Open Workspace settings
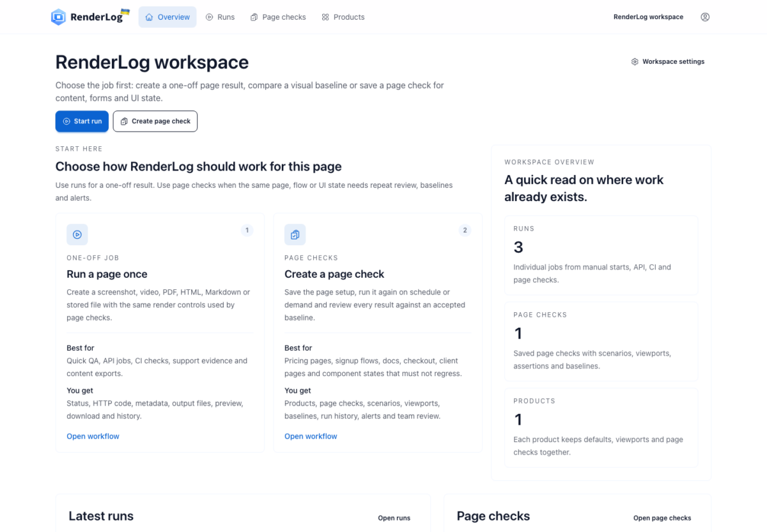This screenshot has height=532, width=767. coord(668,62)
